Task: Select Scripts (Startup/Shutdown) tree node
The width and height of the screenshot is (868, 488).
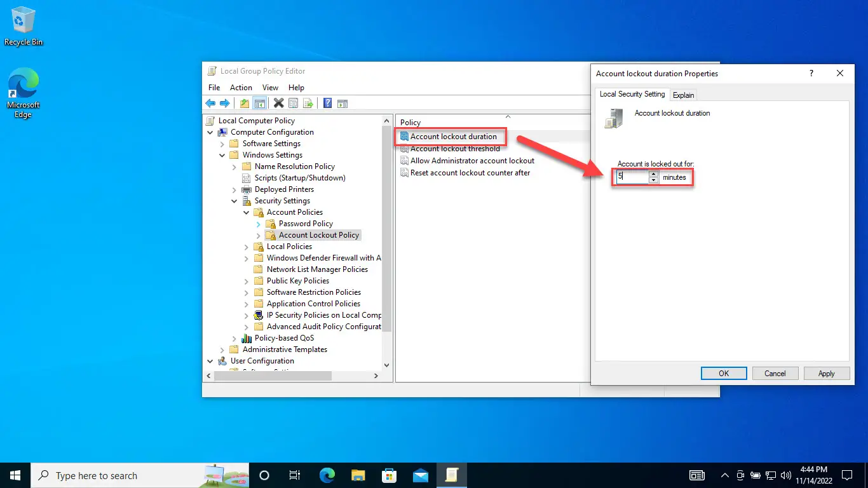Action: point(300,178)
